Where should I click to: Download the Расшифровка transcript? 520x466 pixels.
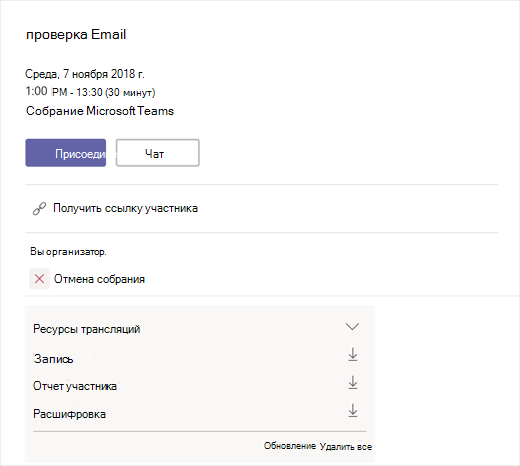point(353,411)
